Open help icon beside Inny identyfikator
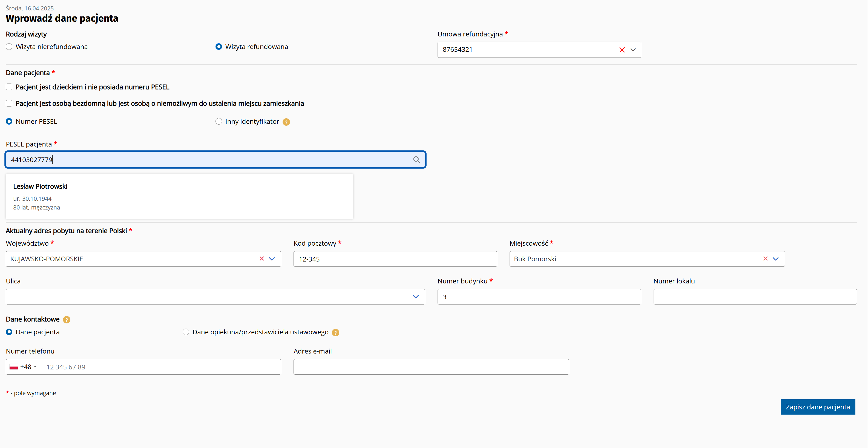Viewport: 868px width, 448px height. tap(286, 122)
